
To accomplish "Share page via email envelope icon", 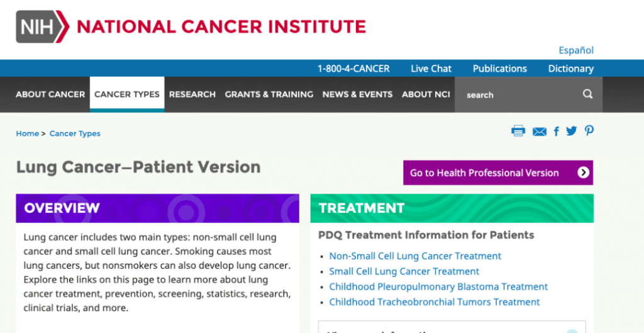I will (x=539, y=131).
